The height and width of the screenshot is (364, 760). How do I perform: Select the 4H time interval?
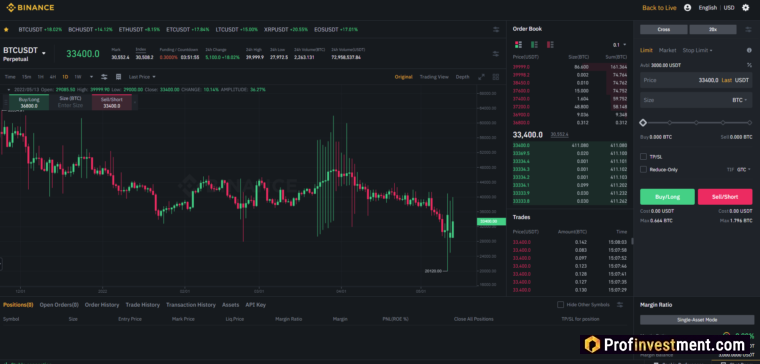pos(52,77)
